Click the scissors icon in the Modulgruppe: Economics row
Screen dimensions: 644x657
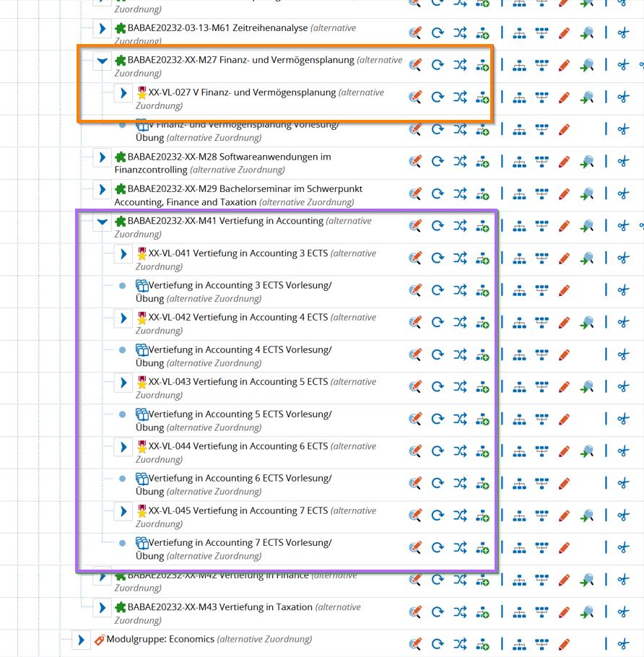click(x=623, y=644)
